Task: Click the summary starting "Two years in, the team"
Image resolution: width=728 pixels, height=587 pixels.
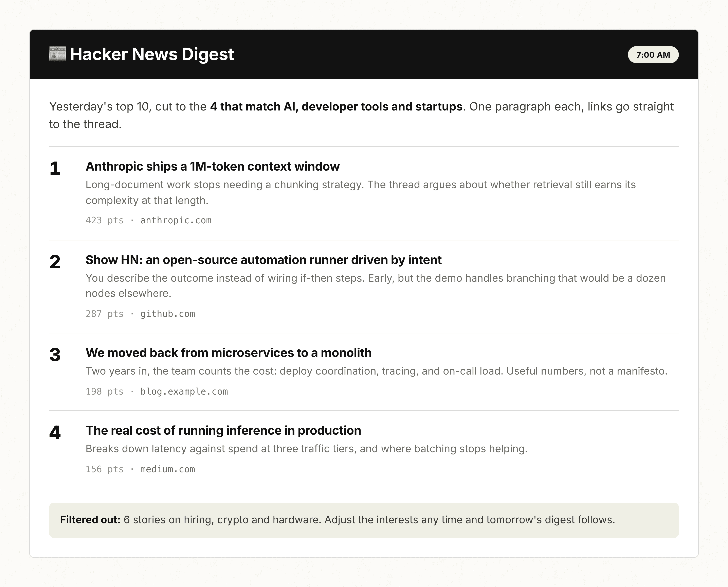Action: [377, 371]
